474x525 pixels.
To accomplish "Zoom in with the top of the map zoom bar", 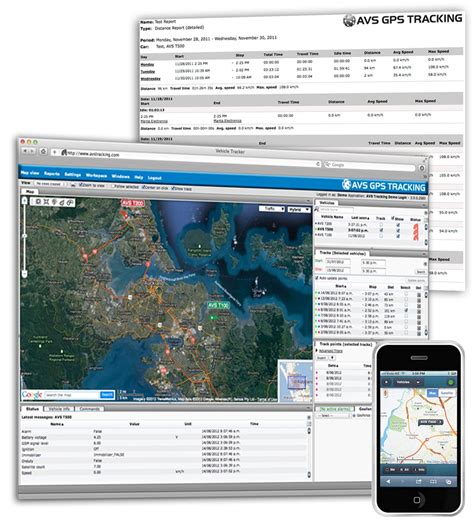I will 24,201.
